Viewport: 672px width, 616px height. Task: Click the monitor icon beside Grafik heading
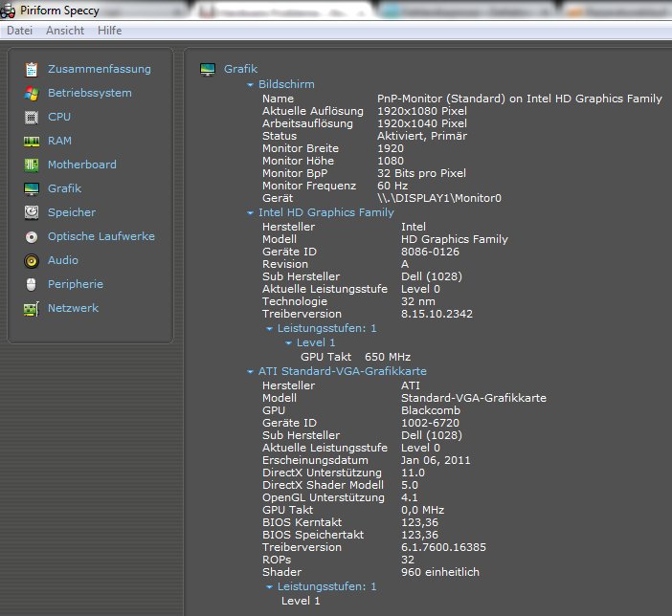pos(208,70)
